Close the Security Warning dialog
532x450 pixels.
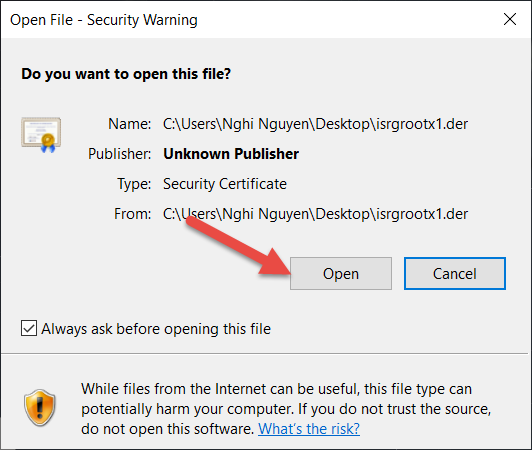[x=510, y=19]
